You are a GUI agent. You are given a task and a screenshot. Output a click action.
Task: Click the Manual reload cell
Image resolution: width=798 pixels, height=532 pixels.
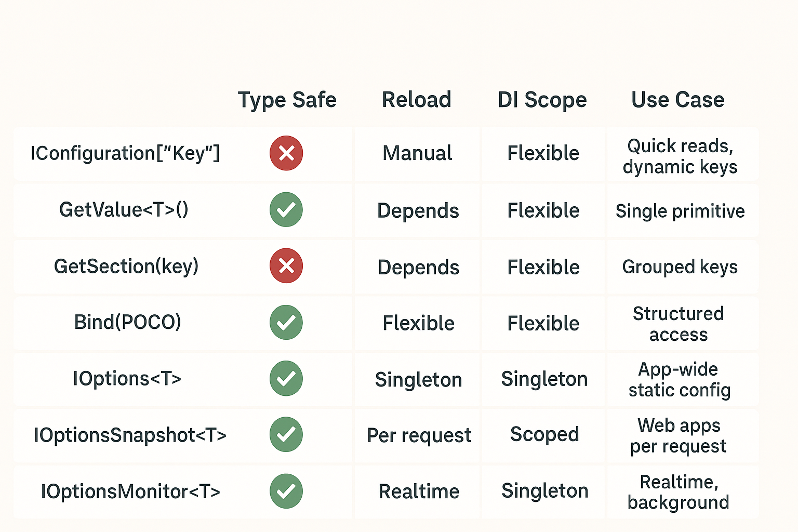pos(417,153)
